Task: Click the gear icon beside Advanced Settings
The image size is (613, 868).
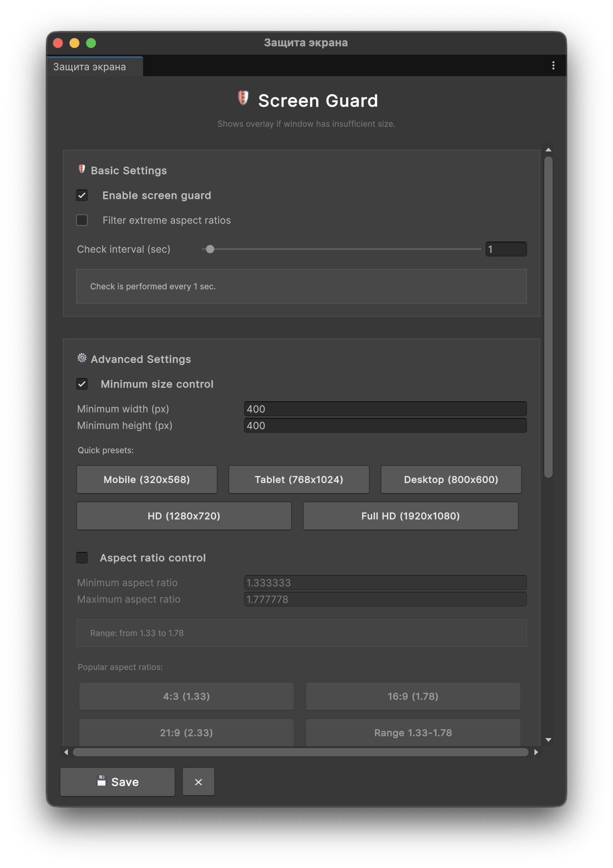Action: pos(82,358)
